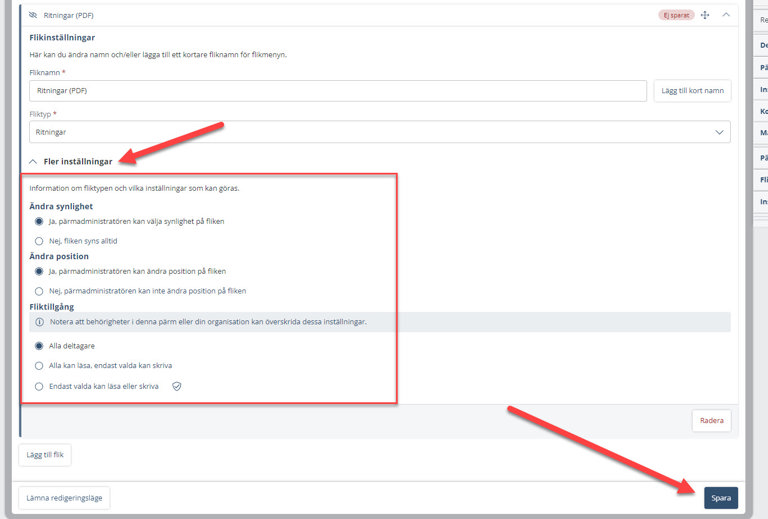Image resolution: width=768 pixels, height=519 pixels.
Task: Click the info icon in Fliktillgång notice
Action: [x=39, y=322]
